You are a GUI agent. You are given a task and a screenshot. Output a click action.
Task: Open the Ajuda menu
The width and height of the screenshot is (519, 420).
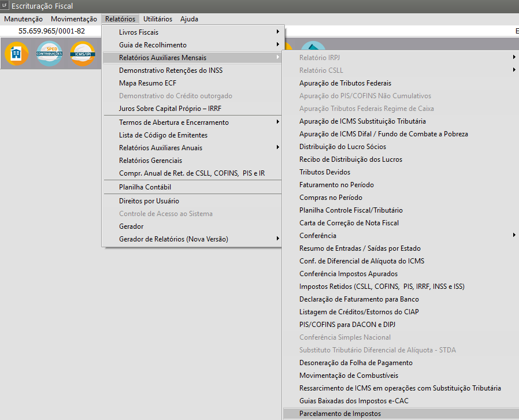coord(189,19)
